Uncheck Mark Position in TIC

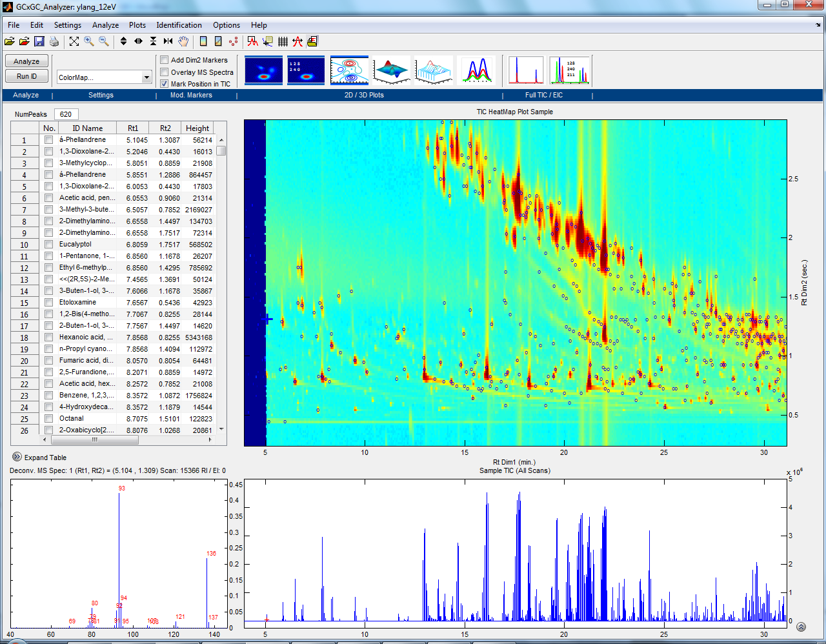[x=165, y=84]
